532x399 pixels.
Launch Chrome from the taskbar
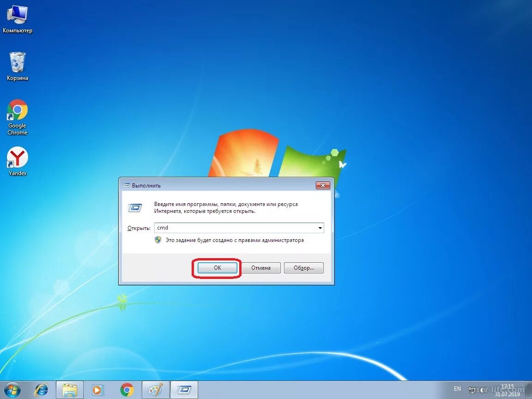(x=127, y=390)
